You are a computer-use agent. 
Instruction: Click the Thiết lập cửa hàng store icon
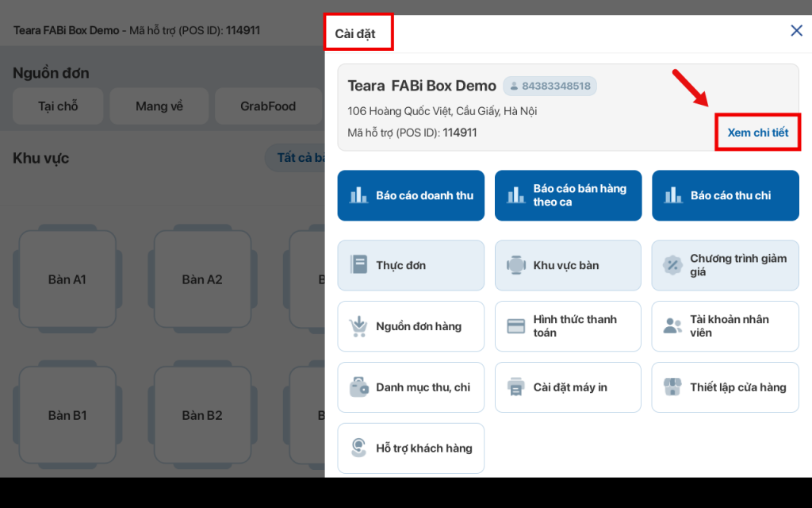pyautogui.click(x=672, y=387)
